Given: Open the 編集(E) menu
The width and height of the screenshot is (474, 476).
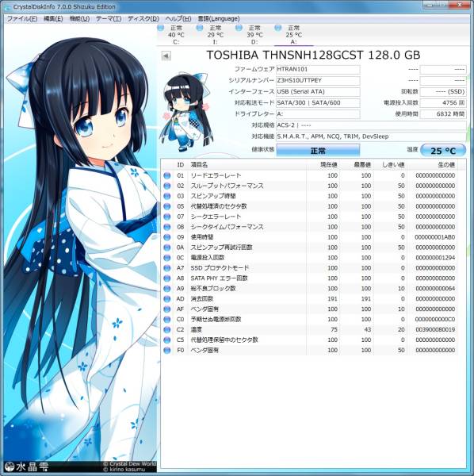Looking at the screenshot, I should (x=53, y=19).
